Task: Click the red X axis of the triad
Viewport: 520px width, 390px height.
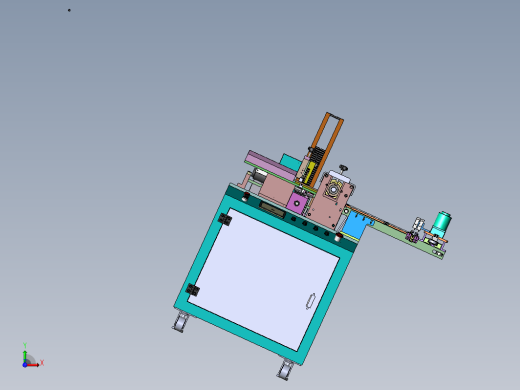Action: point(33,365)
